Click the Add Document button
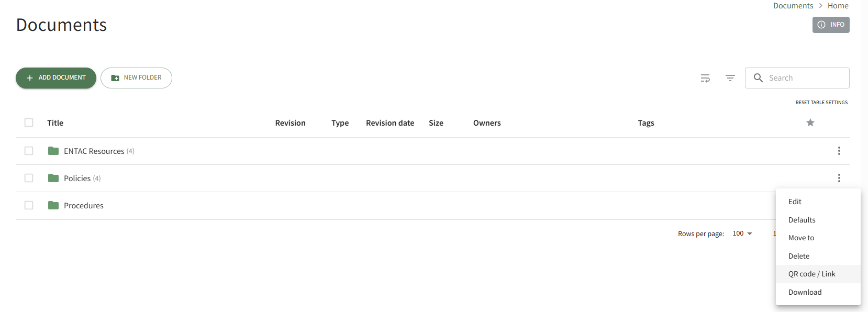Screen dimensions: 868x312 click(x=56, y=78)
